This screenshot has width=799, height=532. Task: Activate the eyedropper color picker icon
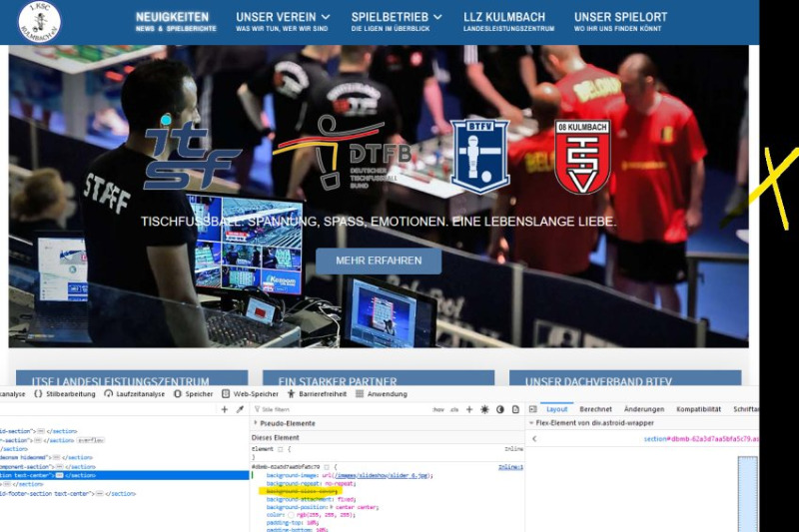click(240, 409)
